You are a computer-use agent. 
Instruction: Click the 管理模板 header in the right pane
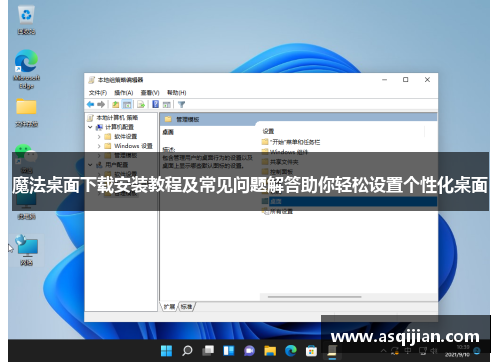pos(187,119)
